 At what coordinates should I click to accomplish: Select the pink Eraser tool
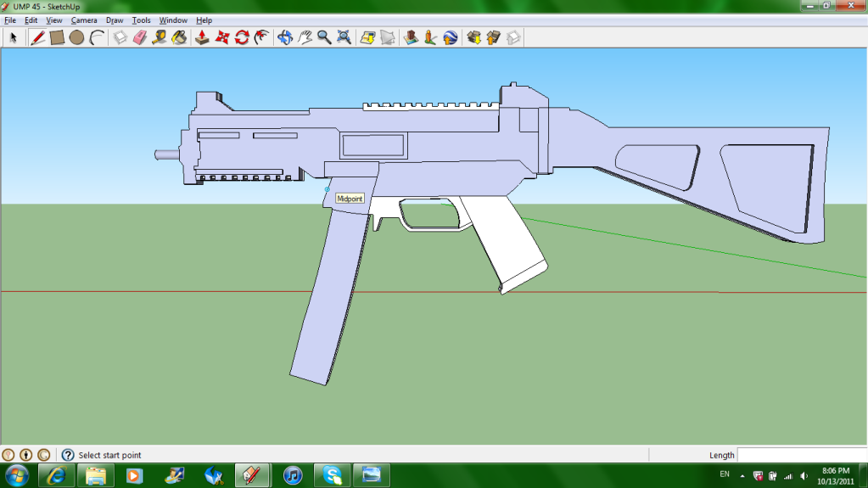pyautogui.click(x=140, y=37)
